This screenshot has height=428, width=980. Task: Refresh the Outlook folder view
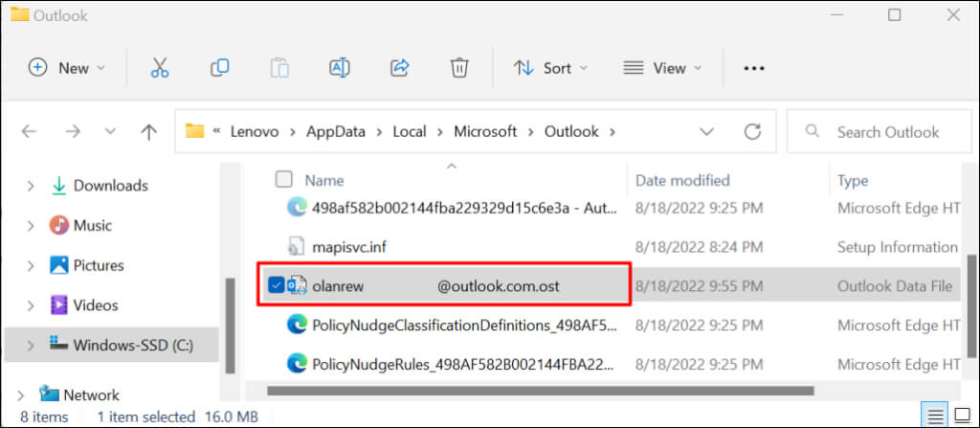[752, 131]
